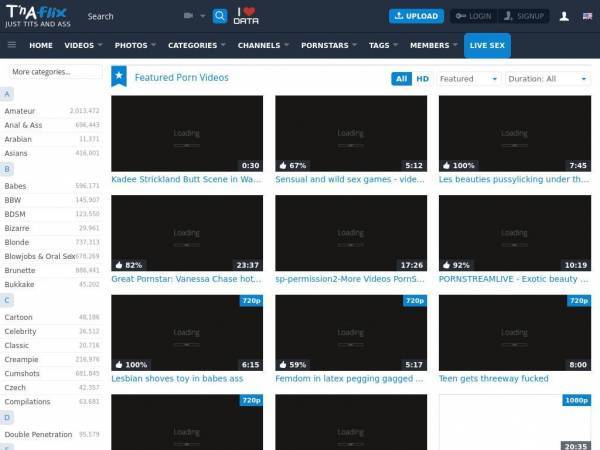Expand the Channels menu arrow

[287, 45]
